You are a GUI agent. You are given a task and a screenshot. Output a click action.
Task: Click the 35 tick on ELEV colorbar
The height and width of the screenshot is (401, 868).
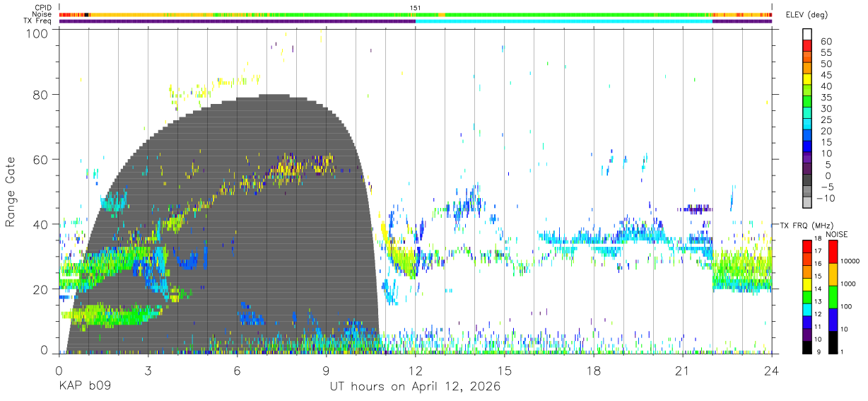tap(826, 98)
